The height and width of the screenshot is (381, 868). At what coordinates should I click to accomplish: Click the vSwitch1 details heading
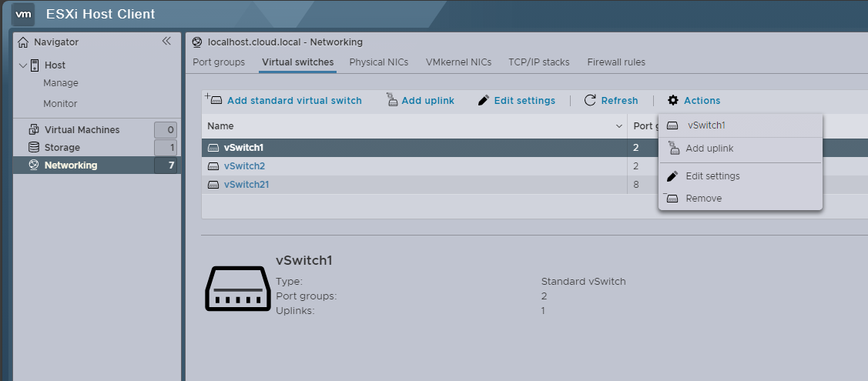click(304, 260)
